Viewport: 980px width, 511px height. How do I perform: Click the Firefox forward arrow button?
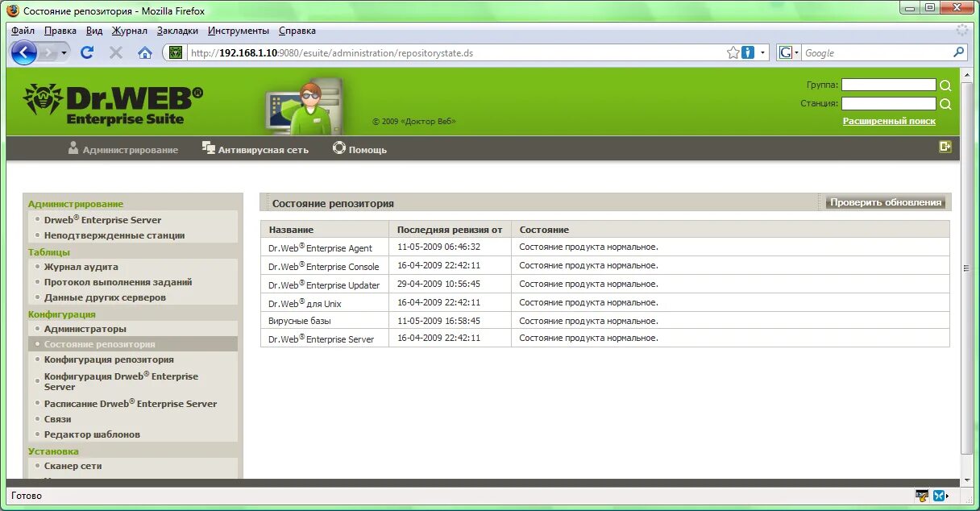[48, 53]
